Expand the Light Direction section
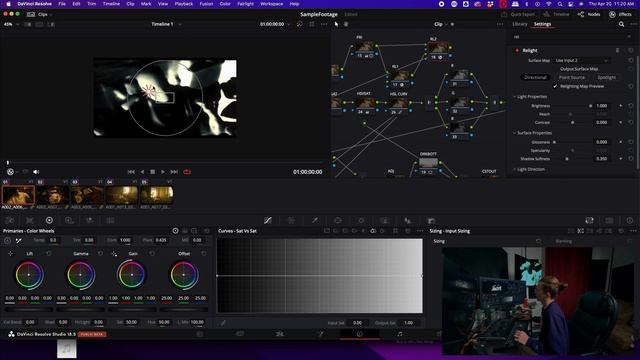This screenshot has width=640, height=360. coord(514,169)
